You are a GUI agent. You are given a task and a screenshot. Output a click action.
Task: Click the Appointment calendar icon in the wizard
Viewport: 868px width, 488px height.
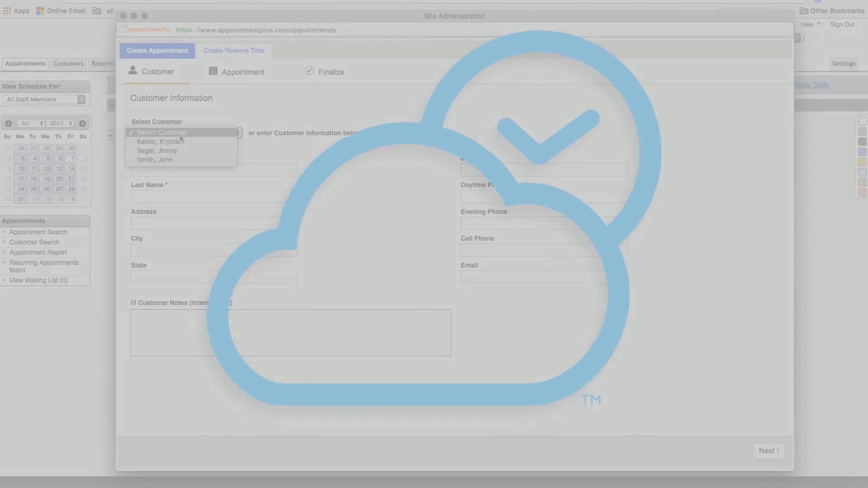click(x=213, y=71)
